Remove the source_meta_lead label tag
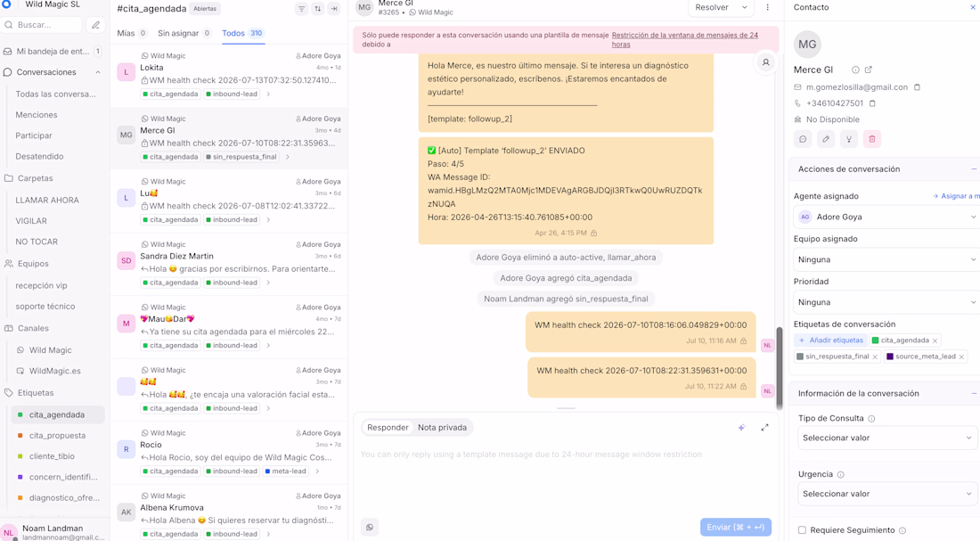 point(961,357)
